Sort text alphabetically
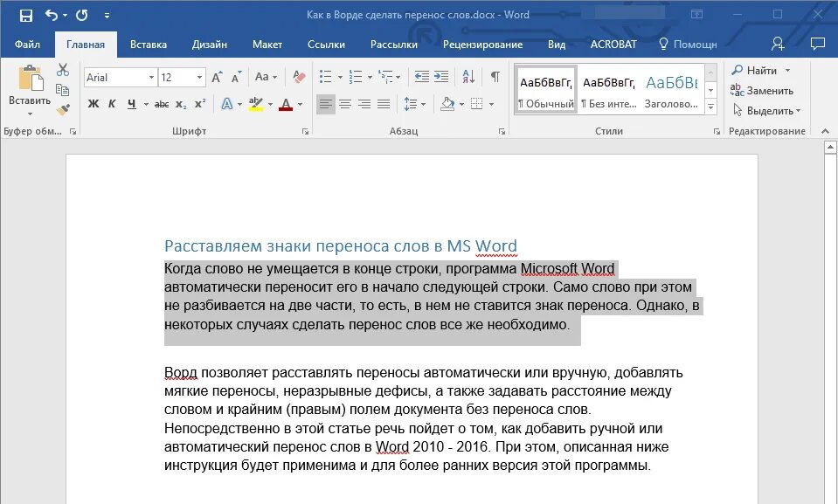Viewport: 838px width, 504px height. pyautogui.click(x=468, y=77)
